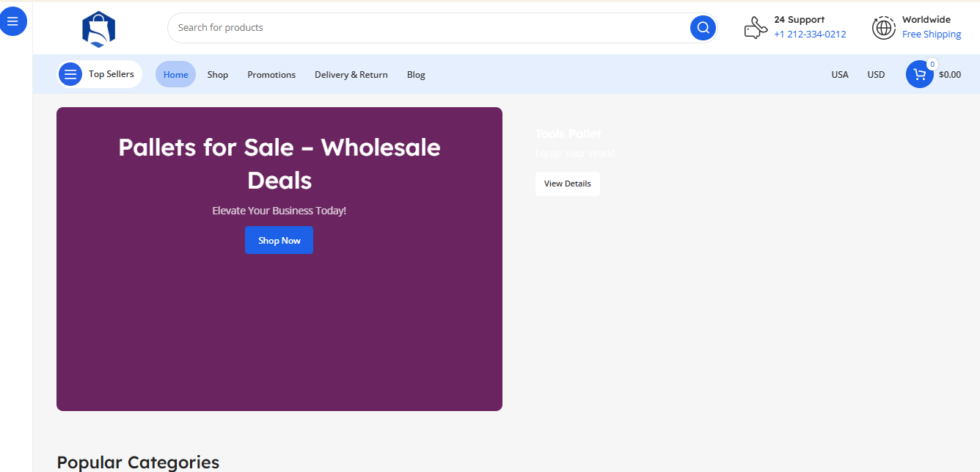Expand the Top Sellers categories menu
Image resolution: width=980 pixels, height=472 pixels.
click(100, 74)
